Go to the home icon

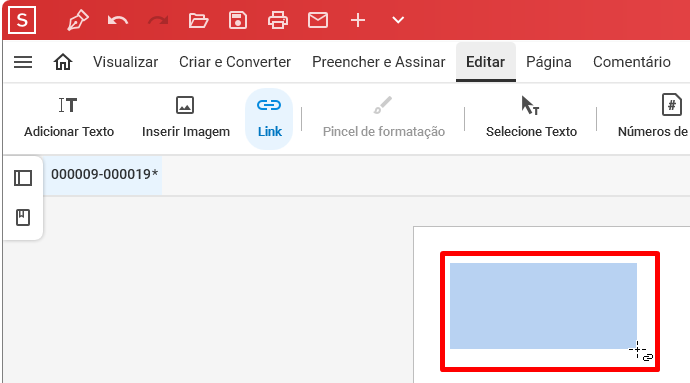[62, 62]
